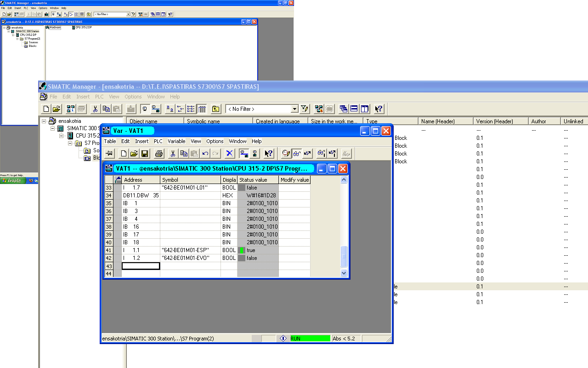Toggle Small icons view in large SIMATIC Manager toolbar
Image resolution: width=588 pixels, height=368 pixels.
[x=181, y=109]
